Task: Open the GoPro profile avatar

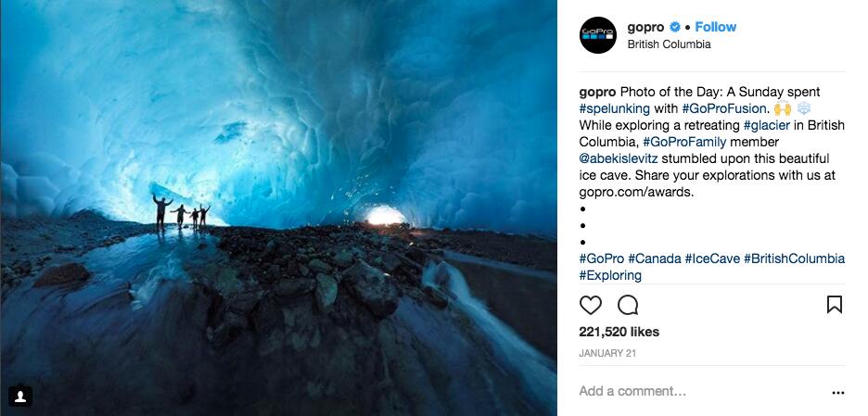Action: tap(598, 35)
